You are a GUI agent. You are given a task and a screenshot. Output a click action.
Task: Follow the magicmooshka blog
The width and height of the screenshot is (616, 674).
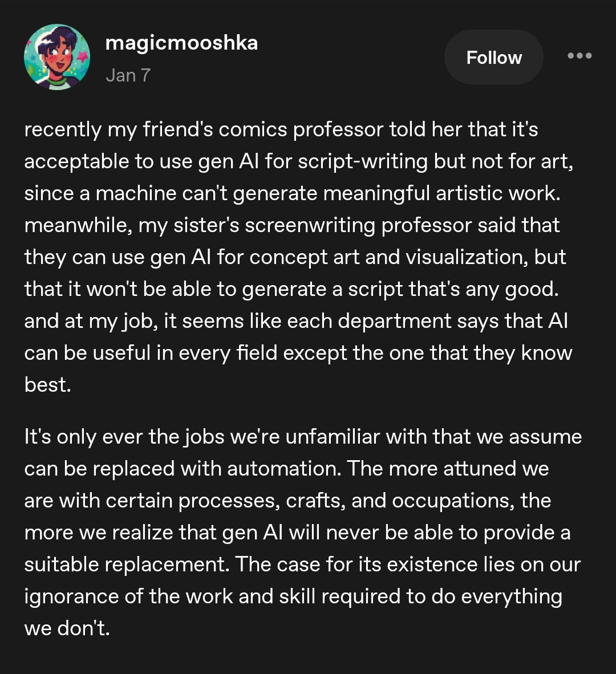click(494, 58)
